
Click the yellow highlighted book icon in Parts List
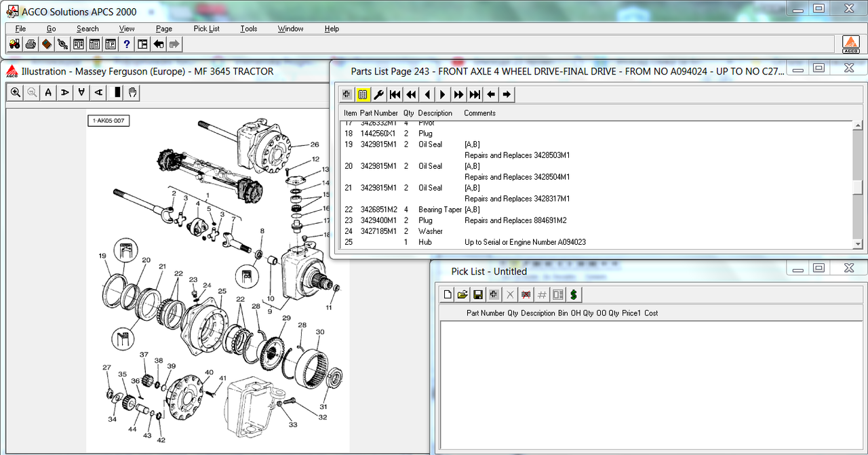tap(363, 94)
